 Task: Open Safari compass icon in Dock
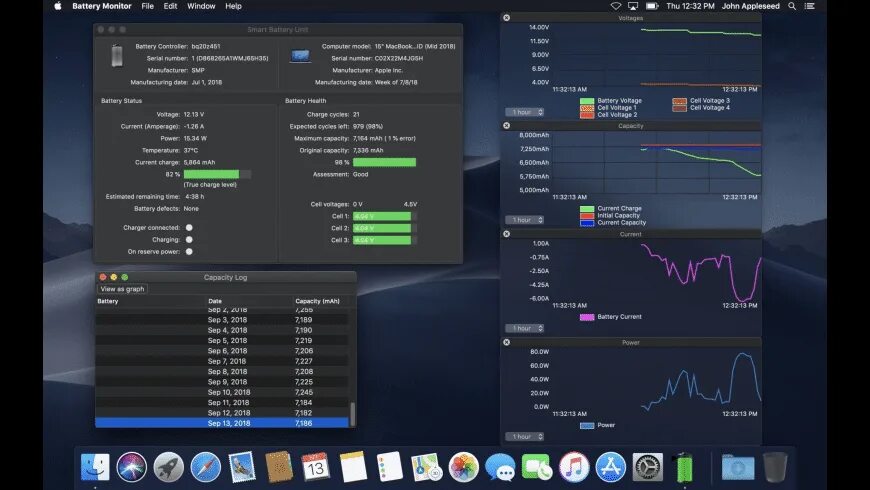(x=205, y=467)
